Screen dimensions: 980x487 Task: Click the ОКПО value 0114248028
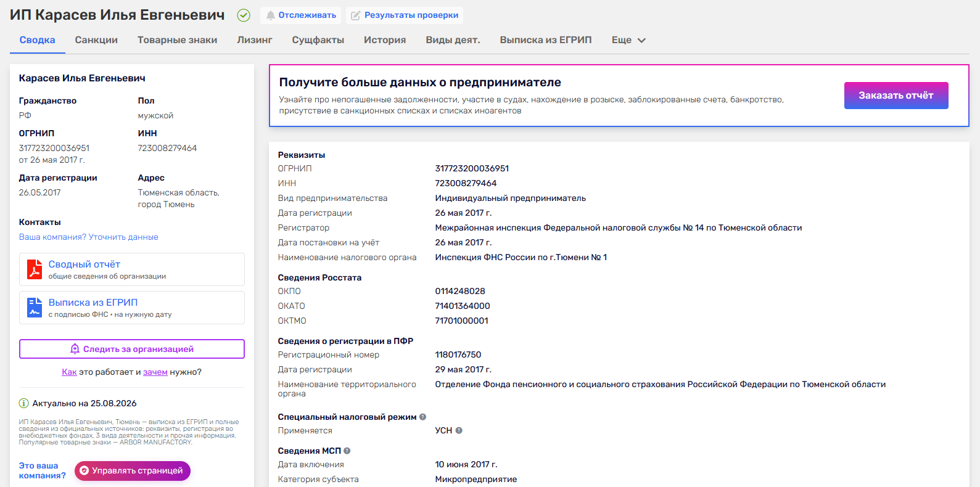460,291
